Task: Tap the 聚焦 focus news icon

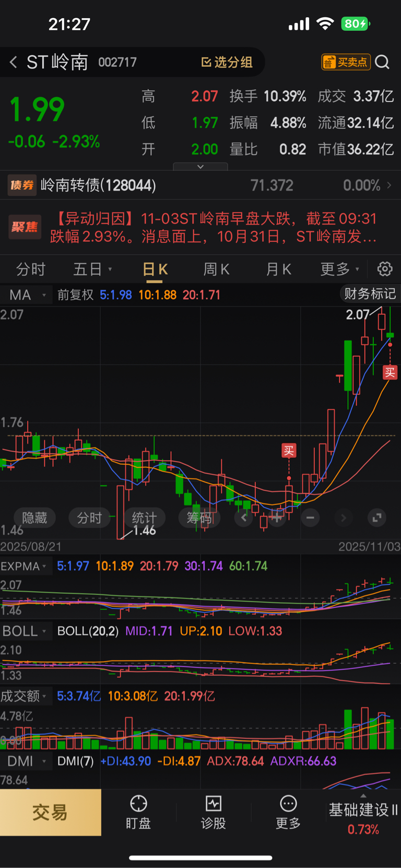Action: [x=25, y=227]
